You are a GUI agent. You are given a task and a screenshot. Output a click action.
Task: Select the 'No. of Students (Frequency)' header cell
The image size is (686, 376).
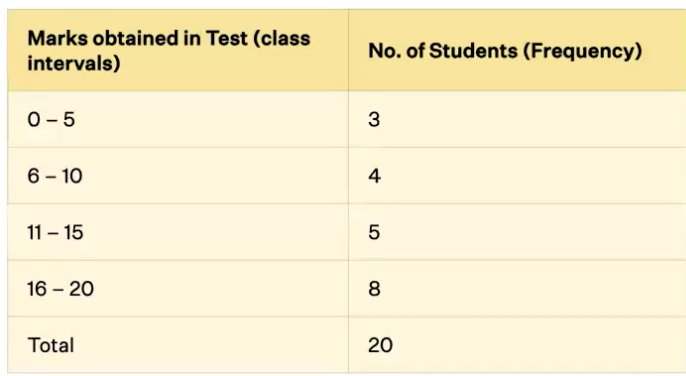click(517, 50)
